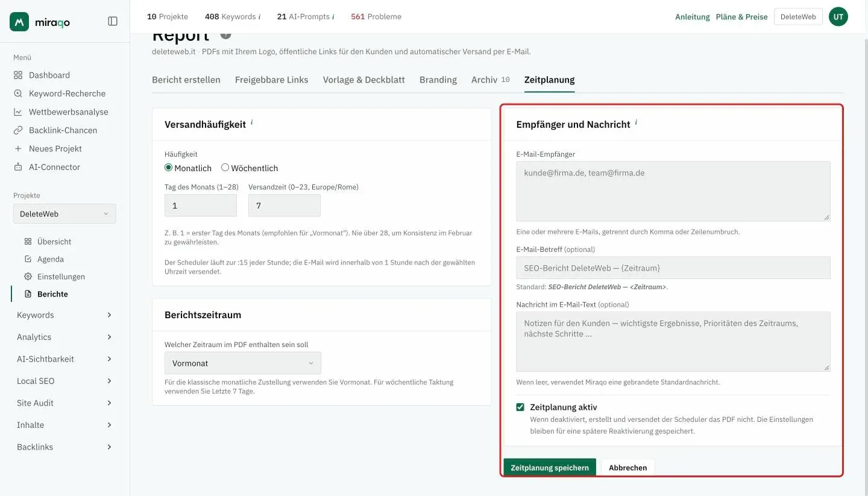Click the Wettbewerbsanalyse chart icon
This screenshot has height=496, width=868.
(18, 112)
